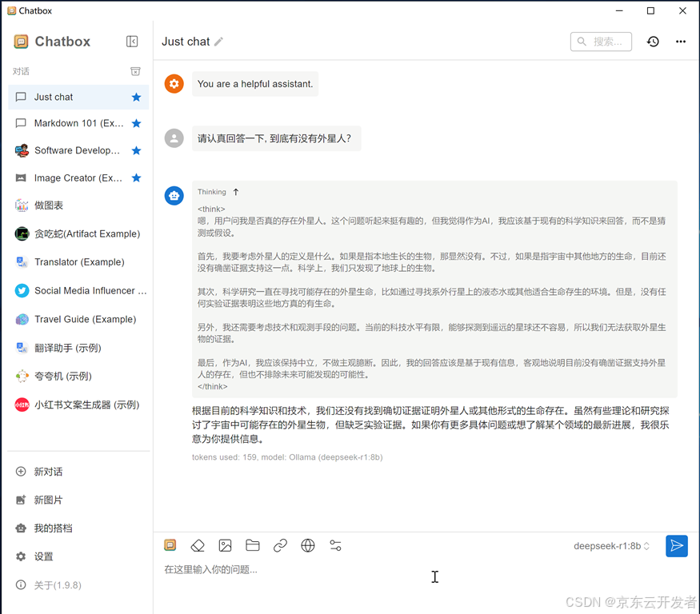Create a new image with 新图片
The width and height of the screenshot is (700, 614).
[78, 500]
